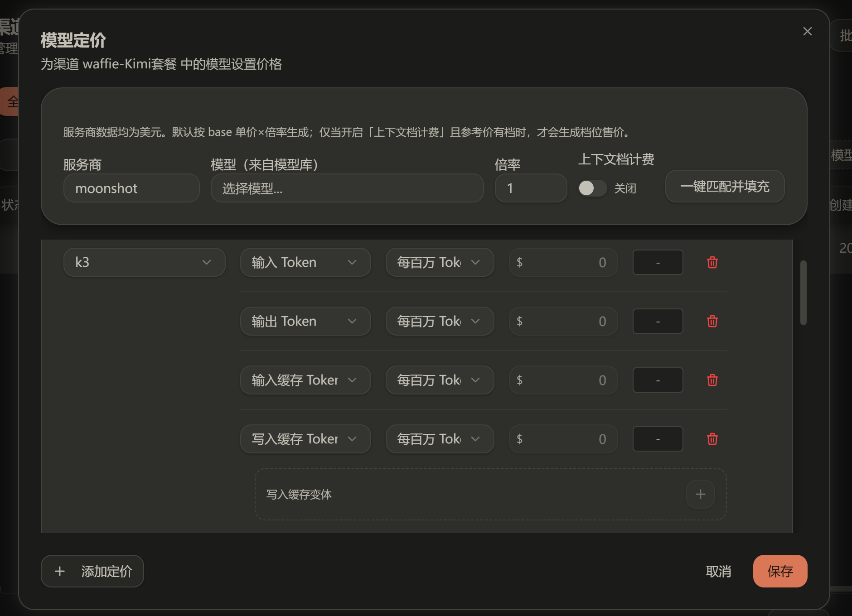Open the k3 model dropdown
Screen dimensions: 852x616
(145, 262)
